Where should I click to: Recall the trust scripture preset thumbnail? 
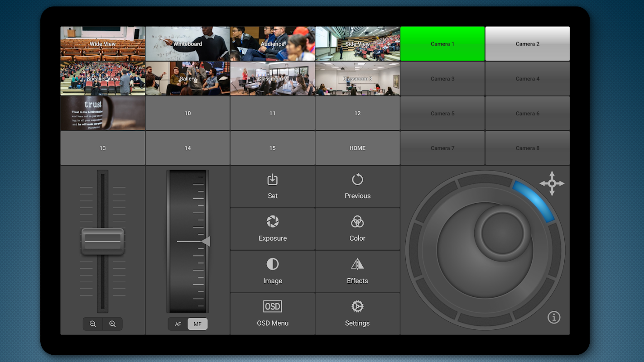(x=103, y=114)
